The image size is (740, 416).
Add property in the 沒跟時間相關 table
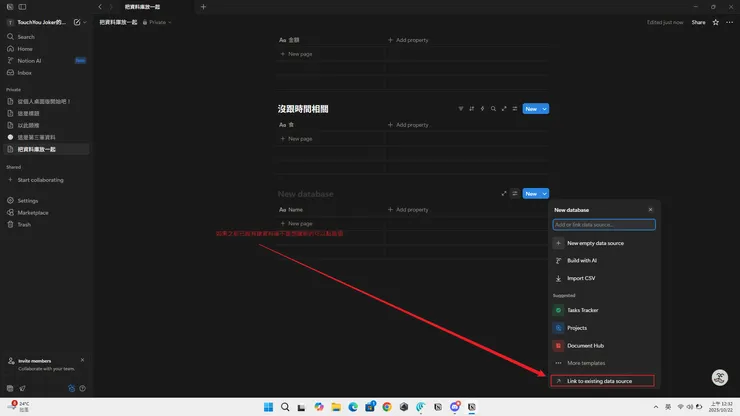pos(408,125)
